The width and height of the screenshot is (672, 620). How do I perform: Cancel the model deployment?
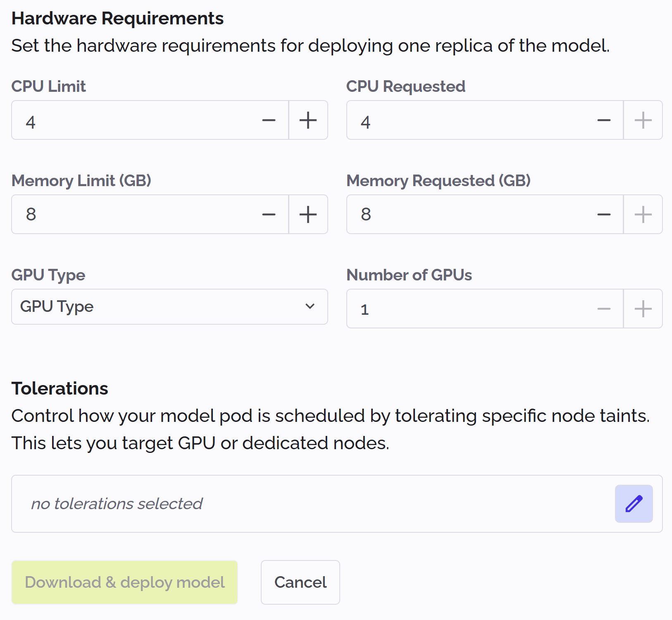coord(300,582)
